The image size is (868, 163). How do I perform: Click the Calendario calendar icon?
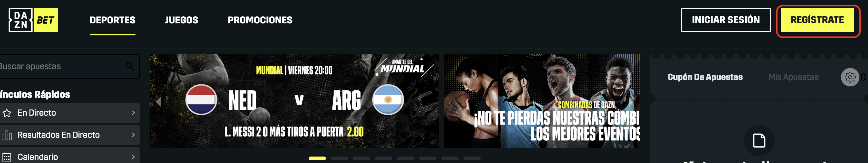tap(7, 157)
